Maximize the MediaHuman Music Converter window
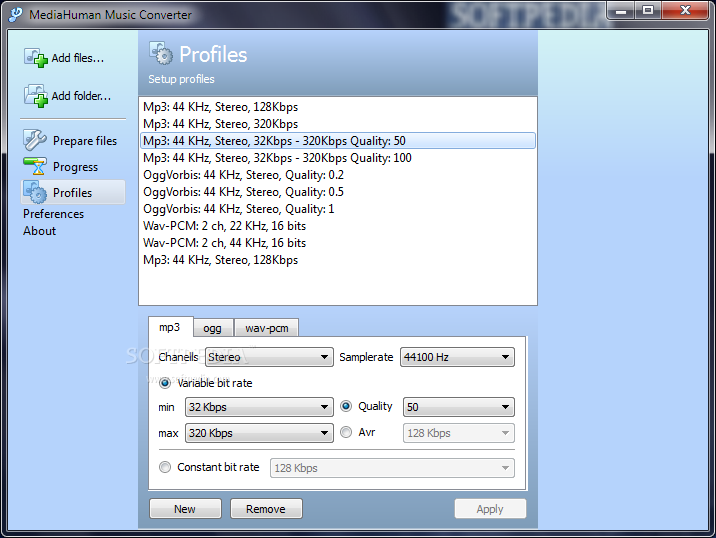Screen dimensions: 716x538 pyautogui.click(x=648, y=11)
